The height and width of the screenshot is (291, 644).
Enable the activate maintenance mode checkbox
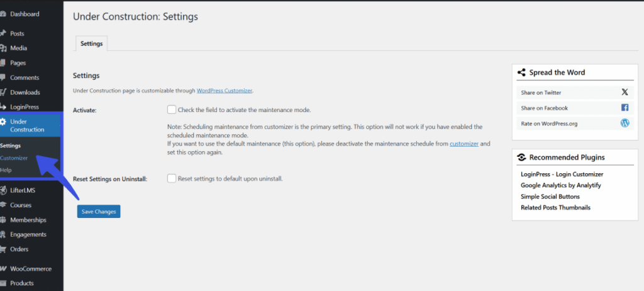pos(172,110)
